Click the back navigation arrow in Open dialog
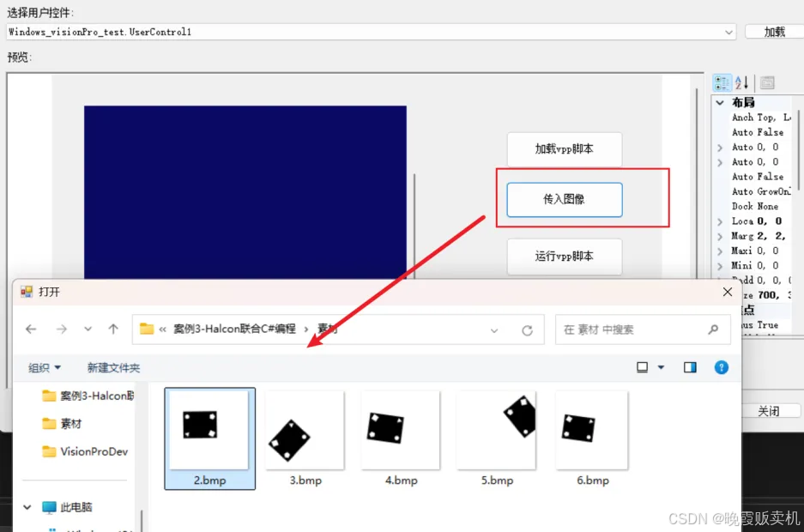The height and width of the screenshot is (532, 804). 31,328
